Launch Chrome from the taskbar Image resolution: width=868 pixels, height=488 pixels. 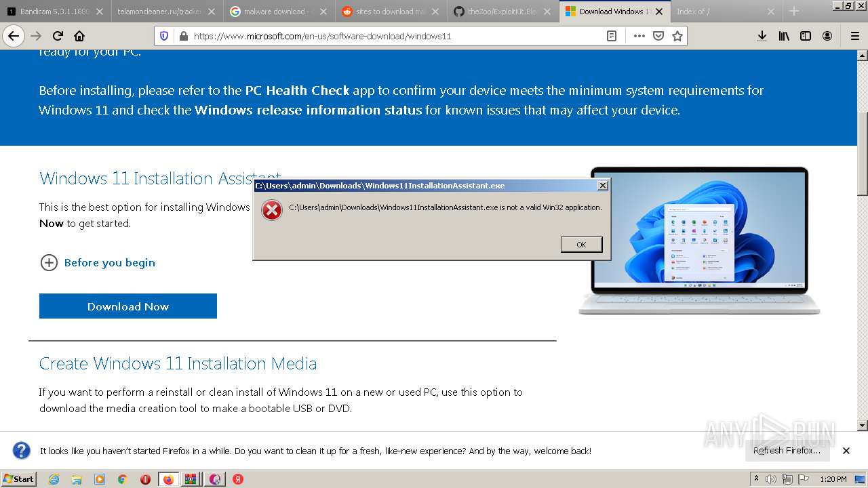(x=123, y=479)
